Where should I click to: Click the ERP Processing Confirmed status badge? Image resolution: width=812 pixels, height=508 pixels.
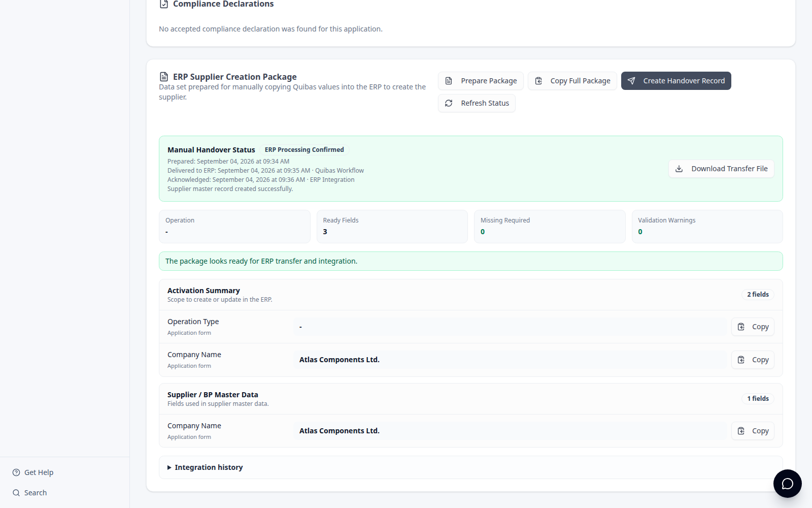coord(304,150)
